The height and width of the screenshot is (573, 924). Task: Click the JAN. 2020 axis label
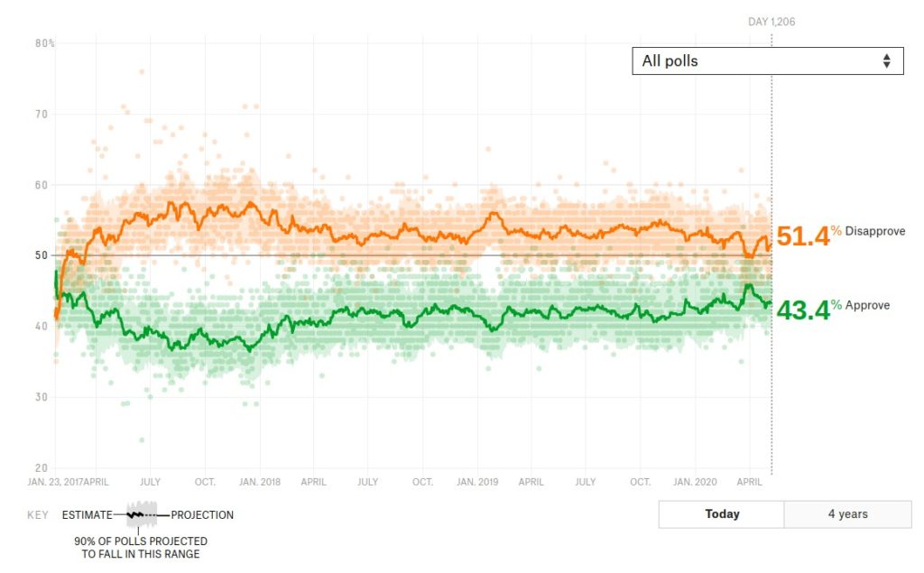point(697,482)
